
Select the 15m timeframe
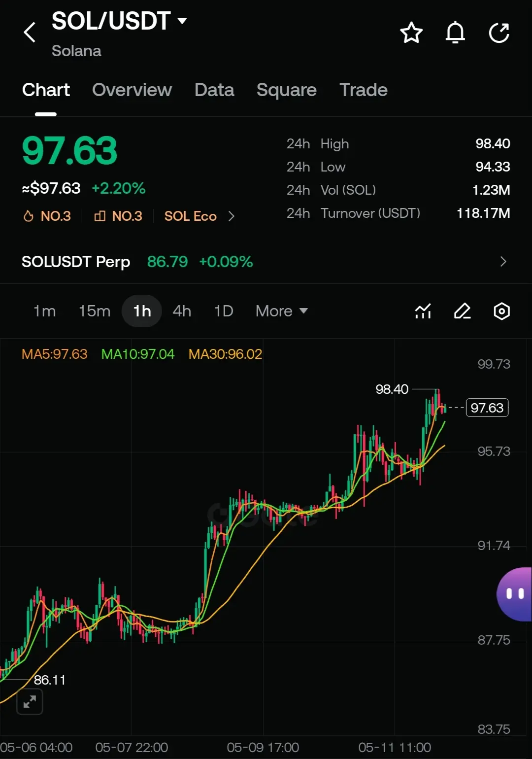(95, 311)
